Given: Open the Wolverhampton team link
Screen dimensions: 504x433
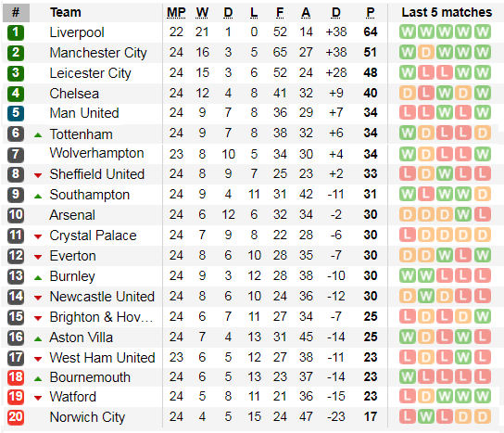Looking at the screenshot, I should tap(96, 153).
